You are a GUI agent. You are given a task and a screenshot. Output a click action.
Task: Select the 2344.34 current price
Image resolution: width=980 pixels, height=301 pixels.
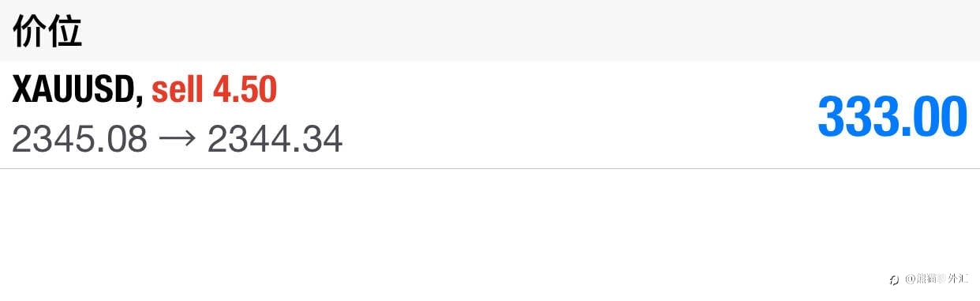coord(275,140)
